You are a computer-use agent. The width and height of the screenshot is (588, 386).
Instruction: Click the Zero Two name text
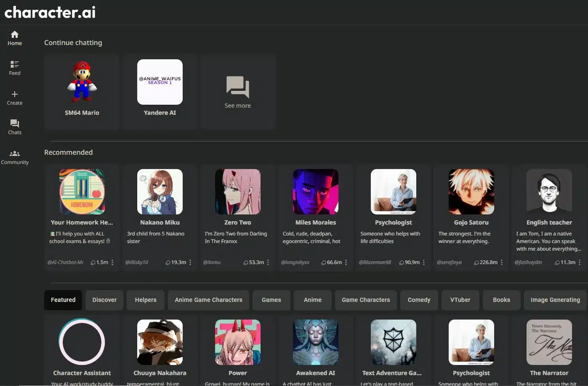(x=238, y=222)
